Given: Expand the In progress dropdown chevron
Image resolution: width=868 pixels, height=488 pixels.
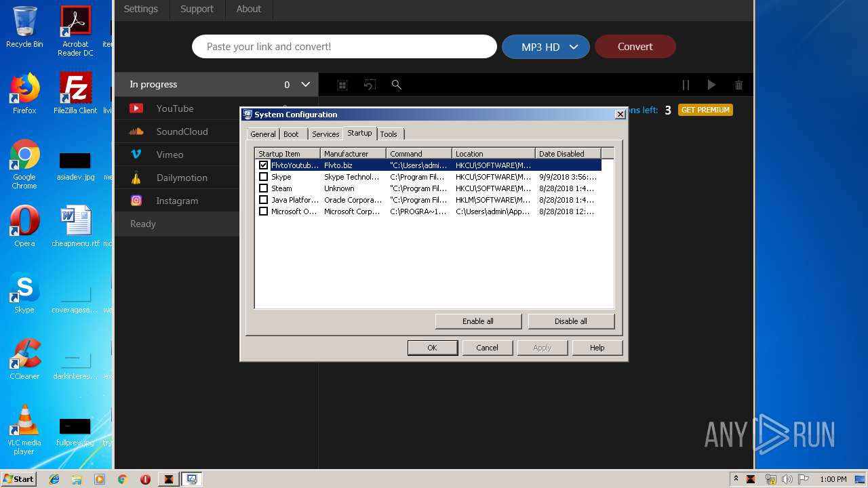Looking at the screenshot, I should coord(306,85).
